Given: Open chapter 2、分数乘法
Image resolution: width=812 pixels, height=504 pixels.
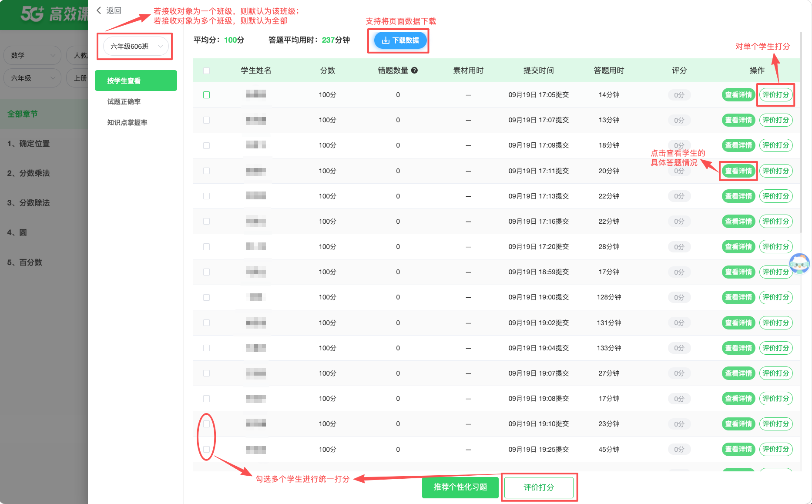Looking at the screenshot, I should (28, 173).
